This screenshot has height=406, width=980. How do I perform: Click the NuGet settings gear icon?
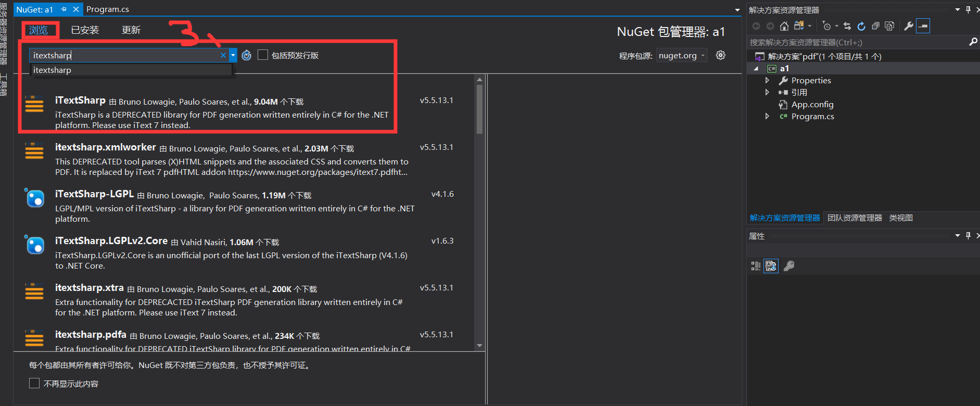click(x=720, y=55)
